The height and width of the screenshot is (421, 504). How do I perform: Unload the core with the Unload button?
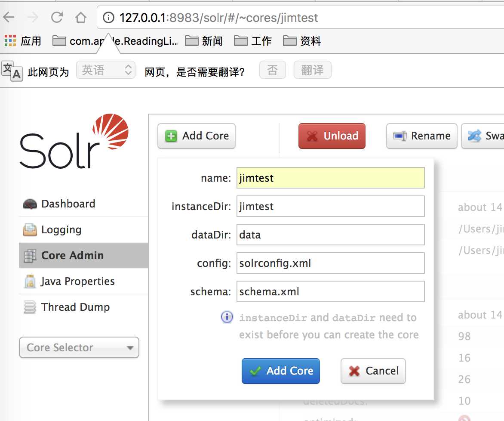332,136
